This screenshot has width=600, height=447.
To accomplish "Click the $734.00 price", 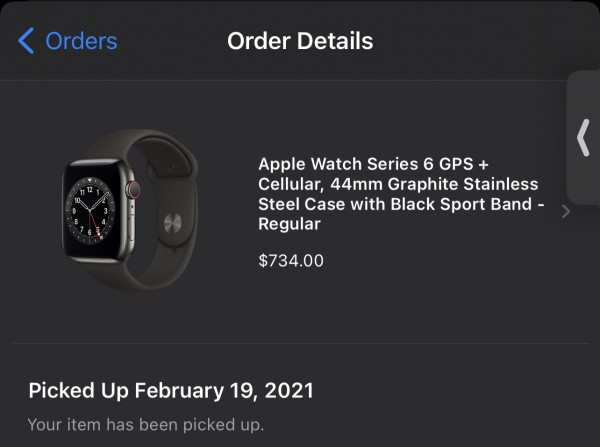I will pyautogui.click(x=291, y=261).
